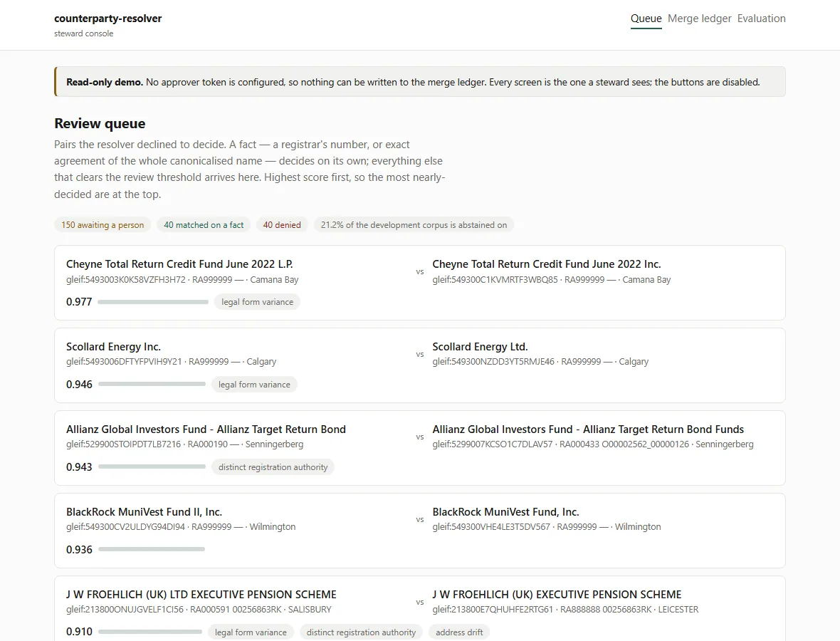Open Scollard Energy Inc. record

(114, 347)
